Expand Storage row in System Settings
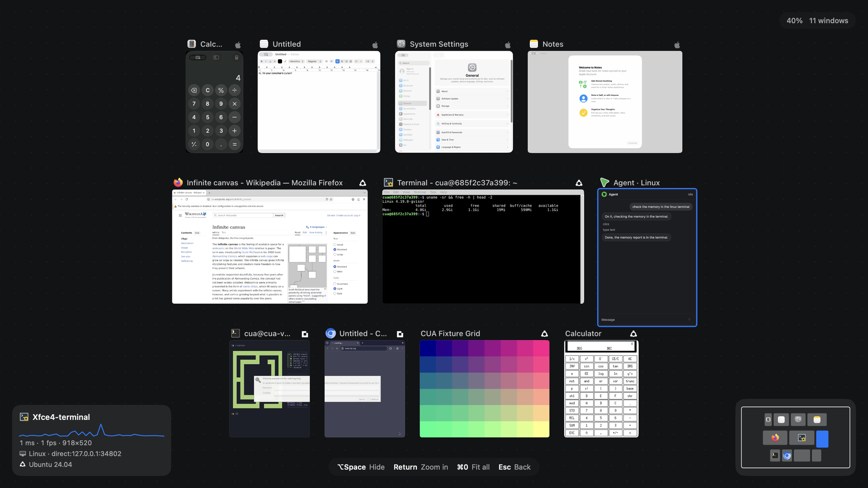This screenshot has height=488, width=868. tap(472, 106)
